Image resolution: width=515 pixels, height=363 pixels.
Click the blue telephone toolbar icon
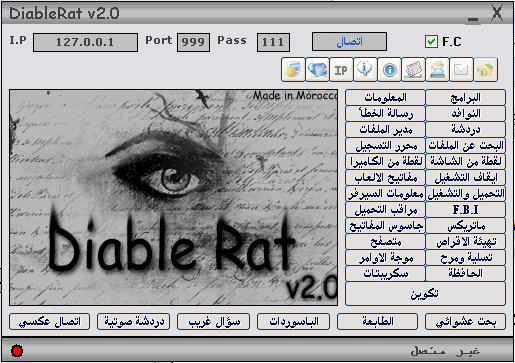pyautogui.click(x=317, y=70)
